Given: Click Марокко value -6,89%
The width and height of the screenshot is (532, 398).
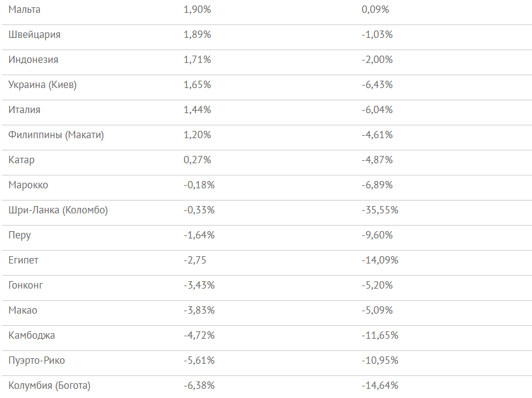Looking at the screenshot, I should [377, 185].
